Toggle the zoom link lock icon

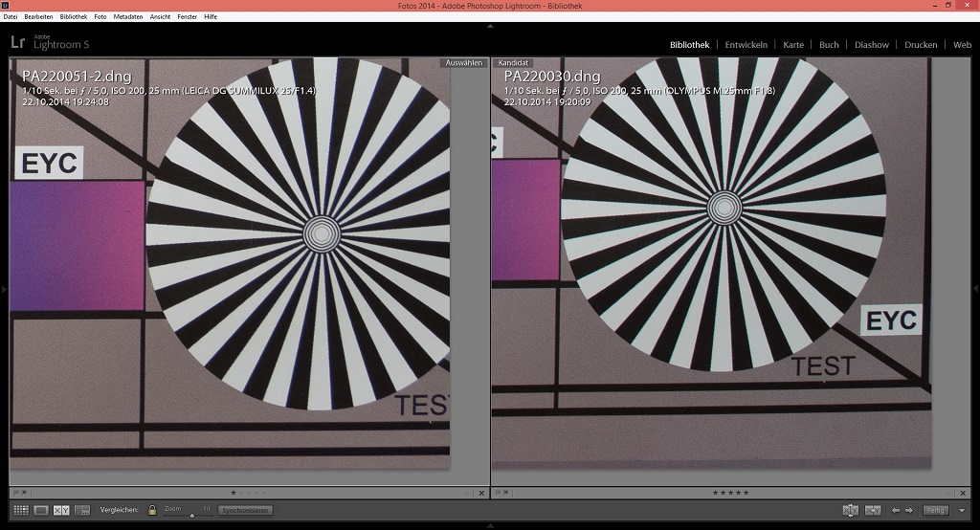click(151, 510)
